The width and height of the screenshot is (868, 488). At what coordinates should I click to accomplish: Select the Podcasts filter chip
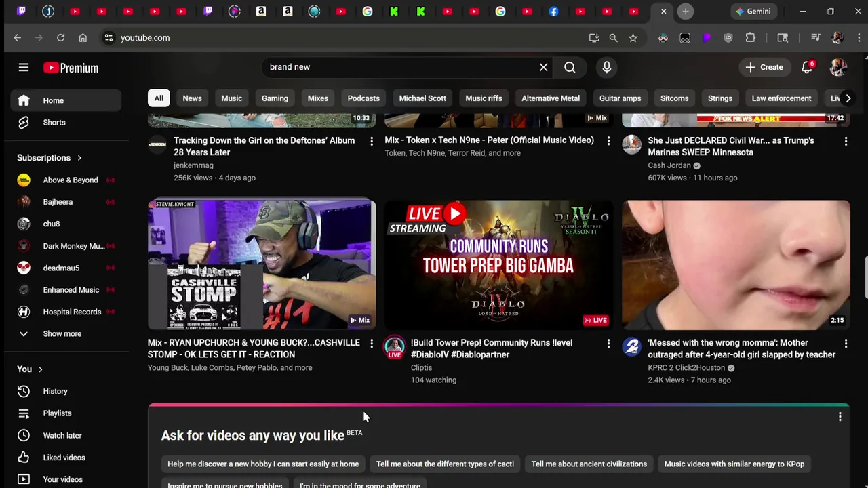point(363,98)
